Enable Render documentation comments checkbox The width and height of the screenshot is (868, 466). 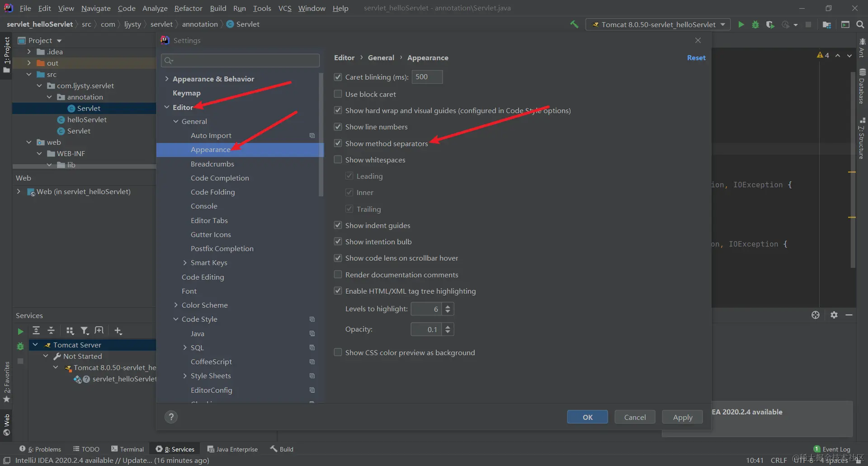tap(338, 274)
